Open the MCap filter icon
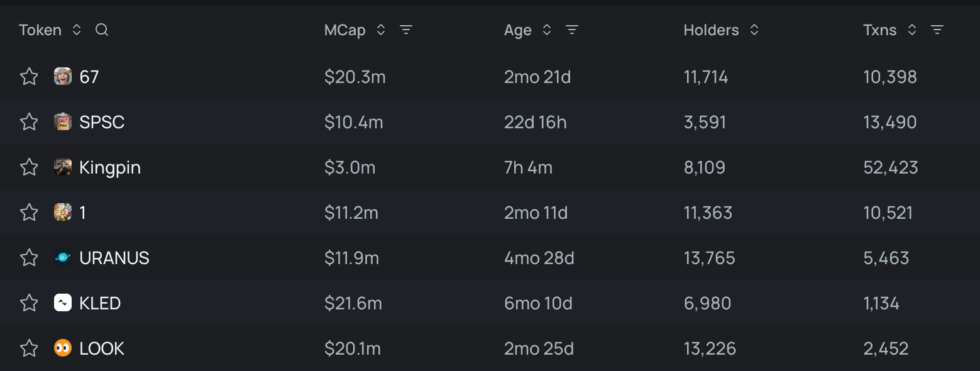The width and height of the screenshot is (980, 371). [406, 30]
